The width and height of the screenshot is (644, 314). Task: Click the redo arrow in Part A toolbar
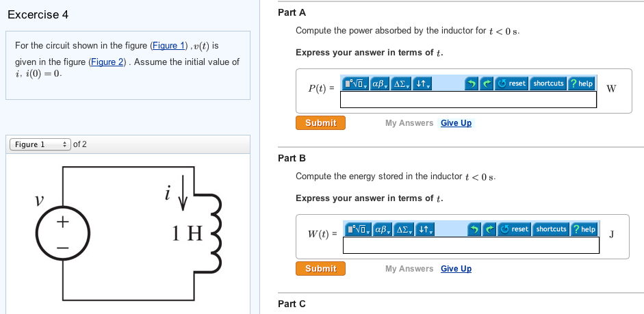[x=487, y=83]
